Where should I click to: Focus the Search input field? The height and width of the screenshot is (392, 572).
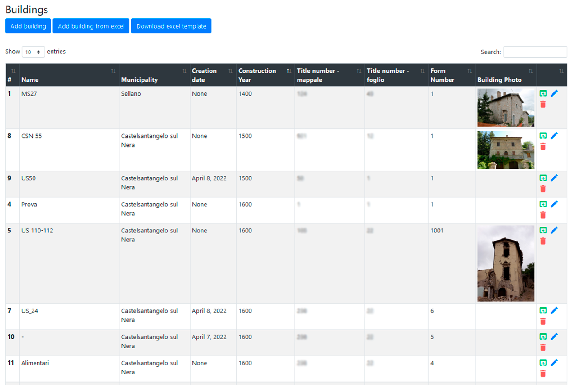coord(535,52)
